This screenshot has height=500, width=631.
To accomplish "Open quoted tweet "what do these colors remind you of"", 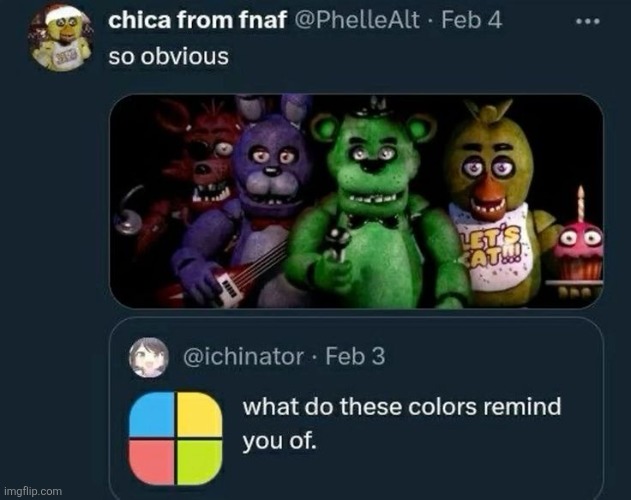I will 404,423.
